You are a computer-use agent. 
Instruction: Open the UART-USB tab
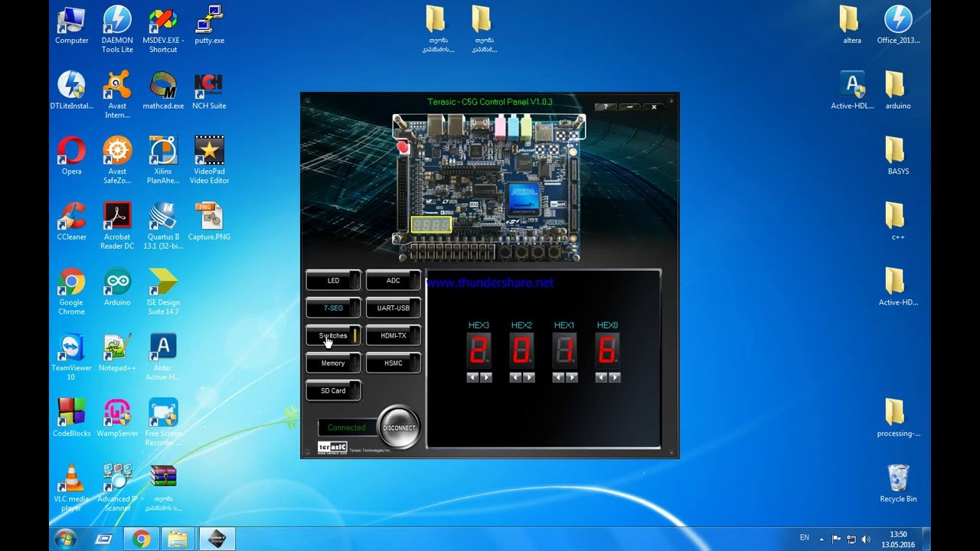coord(393,308)
